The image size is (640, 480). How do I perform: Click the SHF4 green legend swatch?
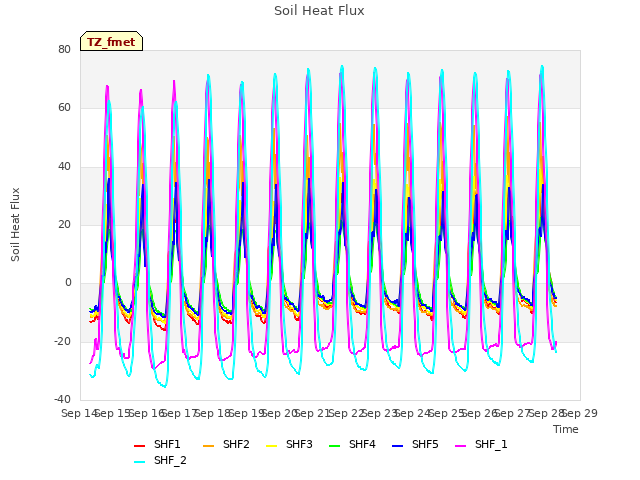(334, 446)
